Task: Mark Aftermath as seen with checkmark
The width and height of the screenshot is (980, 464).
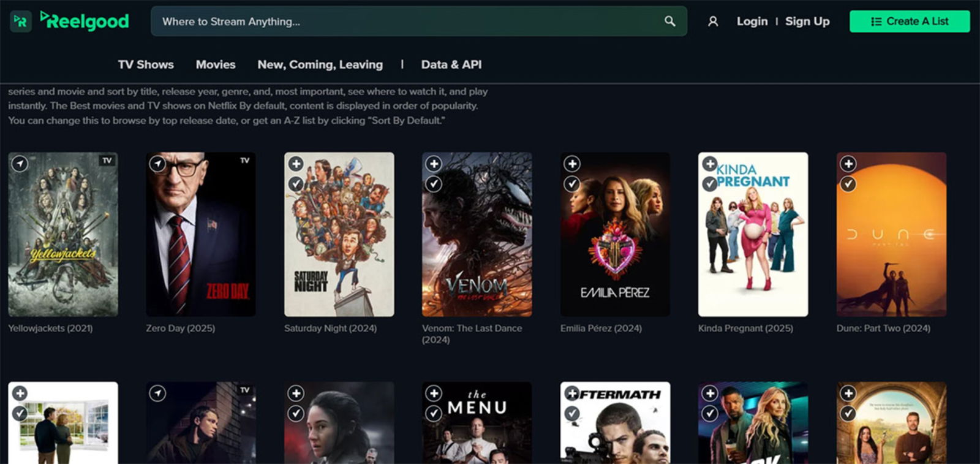Action: tap(572, 414)
